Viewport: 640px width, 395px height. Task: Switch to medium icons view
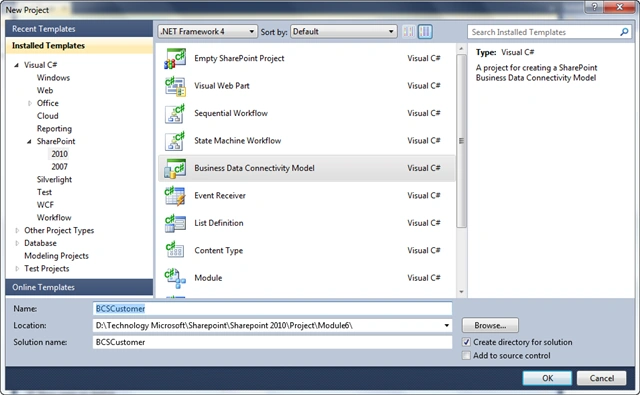[425, 31]
